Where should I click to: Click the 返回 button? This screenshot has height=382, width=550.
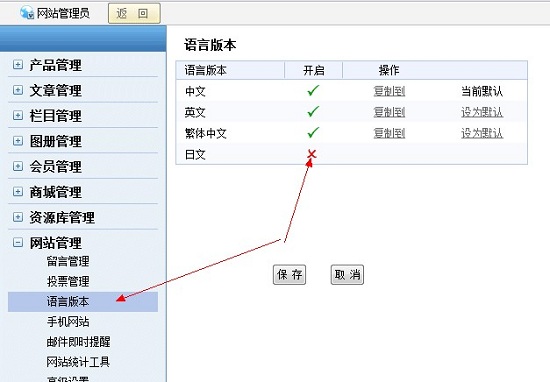(134, 13)
